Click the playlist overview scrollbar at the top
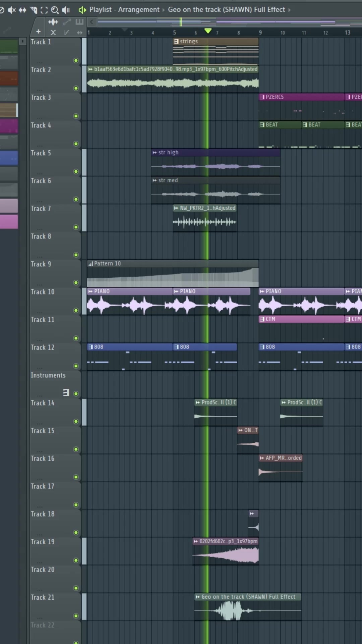This screenshot has height=644, width=362. [230, 22]
